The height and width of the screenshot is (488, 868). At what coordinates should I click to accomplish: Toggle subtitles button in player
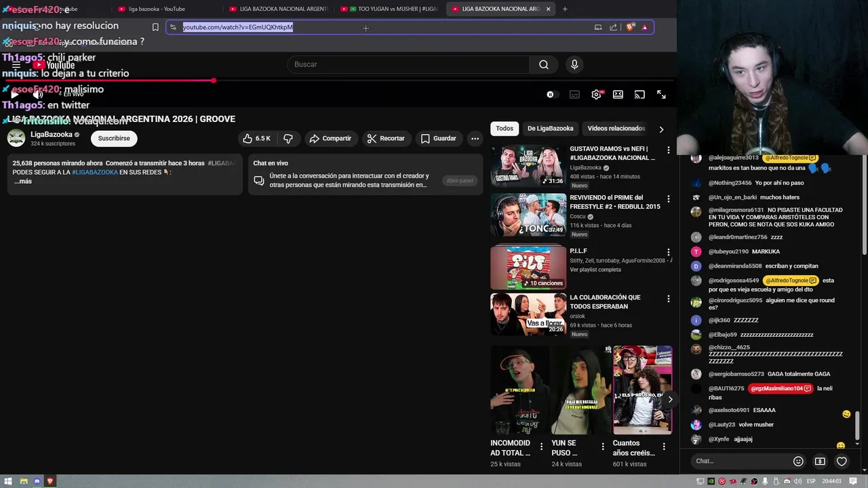click(x=574, y=95)
